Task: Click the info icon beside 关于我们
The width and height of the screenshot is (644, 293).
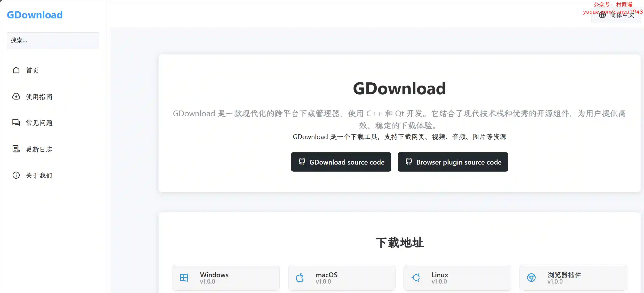Action: tap(16, 175)
